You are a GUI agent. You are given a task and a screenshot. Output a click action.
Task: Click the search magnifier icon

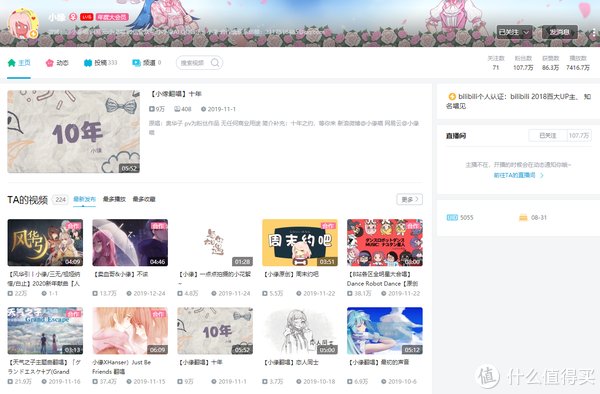point(215,62)
